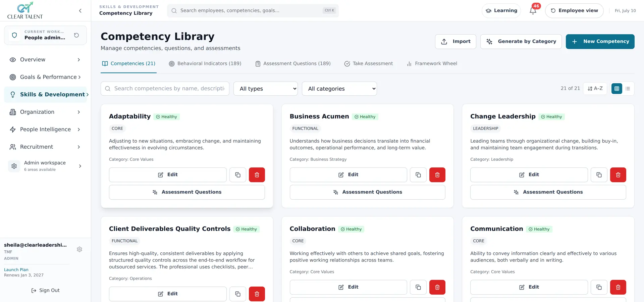644x302 pixels.
Task: Open Assessment Questions for Change Leadership
Action: (548, 192)
